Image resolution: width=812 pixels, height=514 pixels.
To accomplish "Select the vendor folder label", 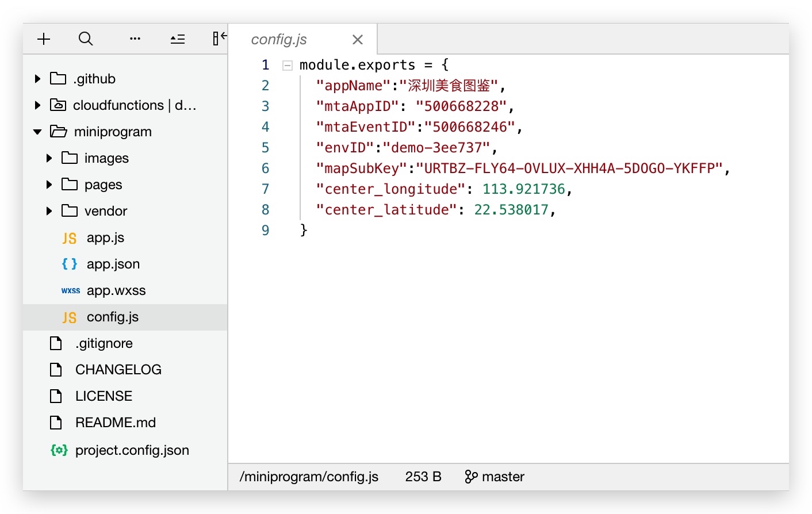I will point(106,211).
